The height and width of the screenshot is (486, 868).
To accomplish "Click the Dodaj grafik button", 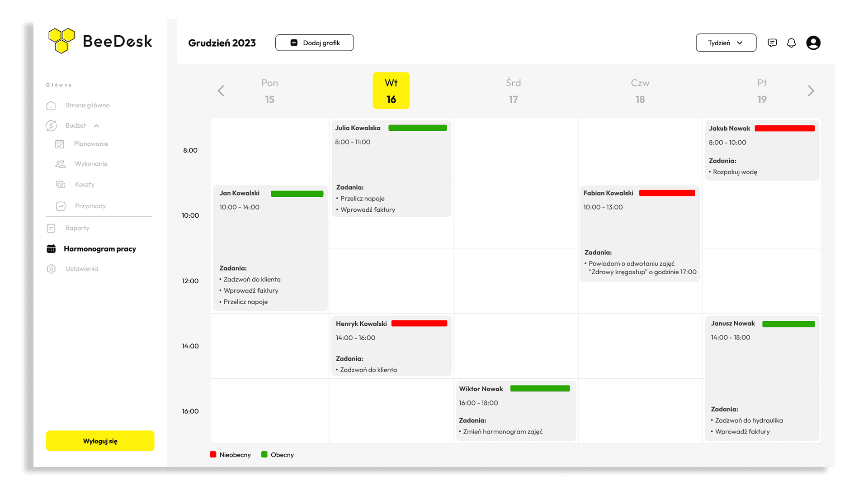I will [315, 43].
